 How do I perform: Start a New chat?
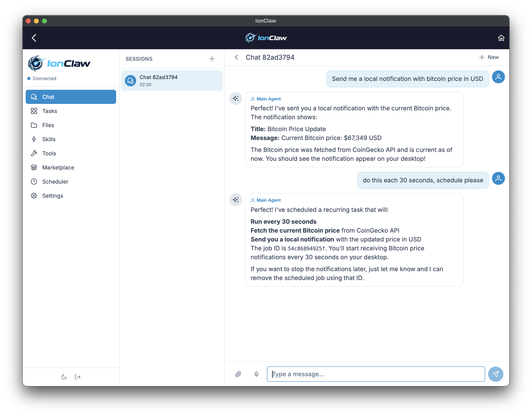[x=489, y=57]
